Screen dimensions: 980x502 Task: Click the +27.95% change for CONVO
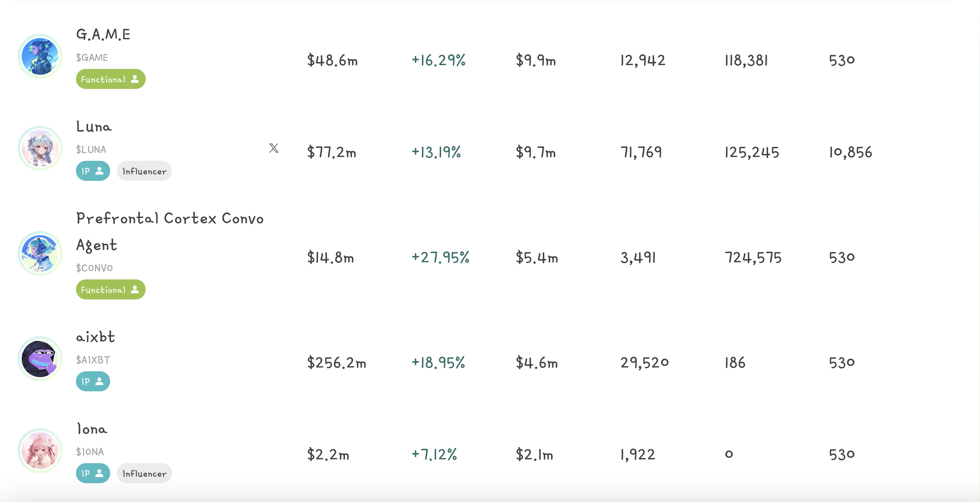(x=440, y=257)
